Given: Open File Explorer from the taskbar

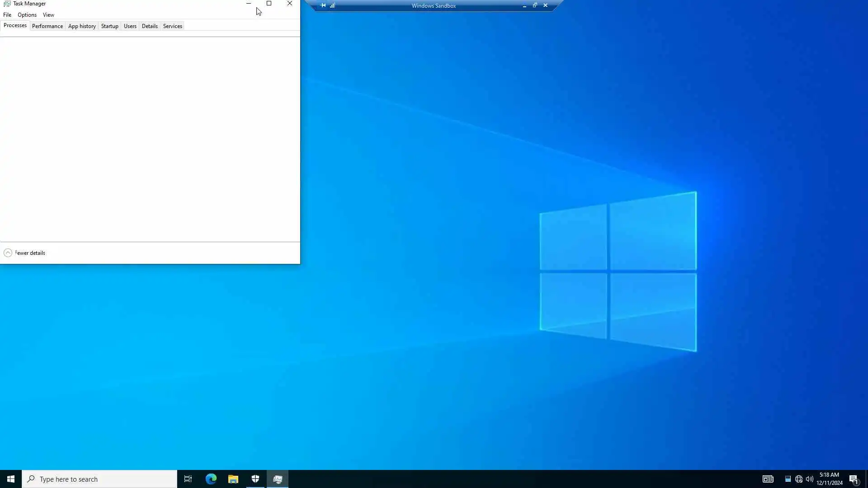Looking at the screenshot, I should (x=233, y=479).
